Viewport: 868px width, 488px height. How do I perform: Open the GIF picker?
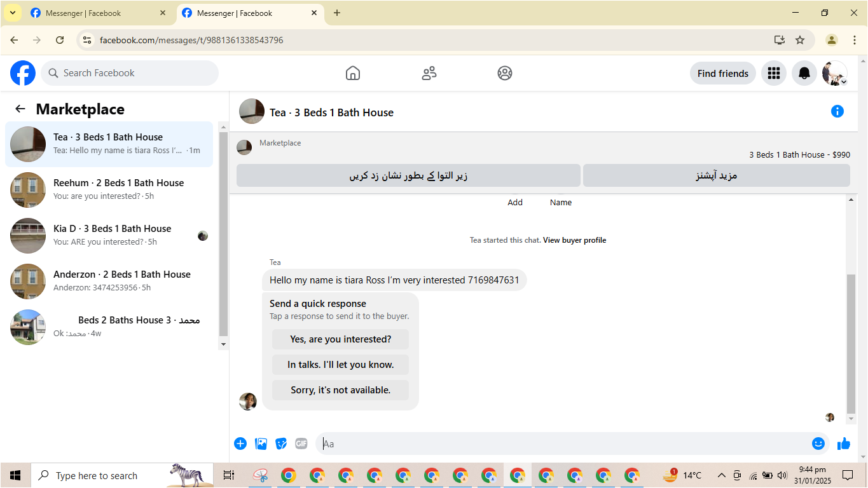click(x=301, y=444)
